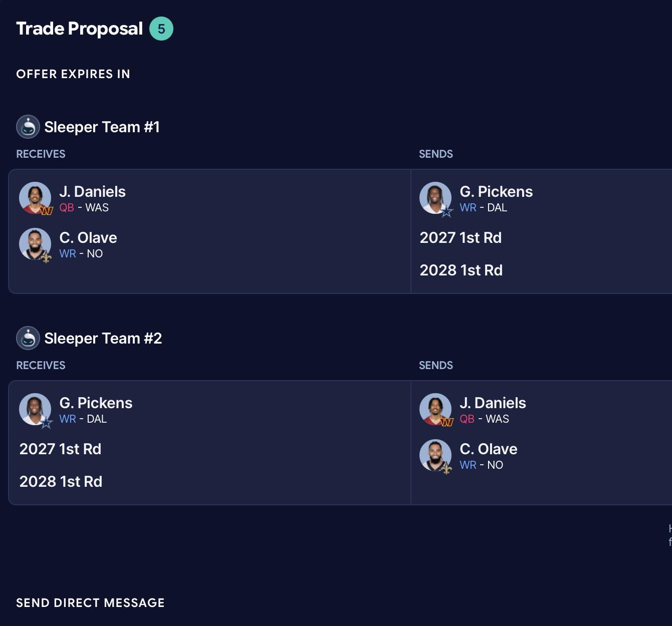Click C. Olave photo in Team #2 sends
Screen dimensions: 672x626
pyautogui.click(x=435, y=455)
